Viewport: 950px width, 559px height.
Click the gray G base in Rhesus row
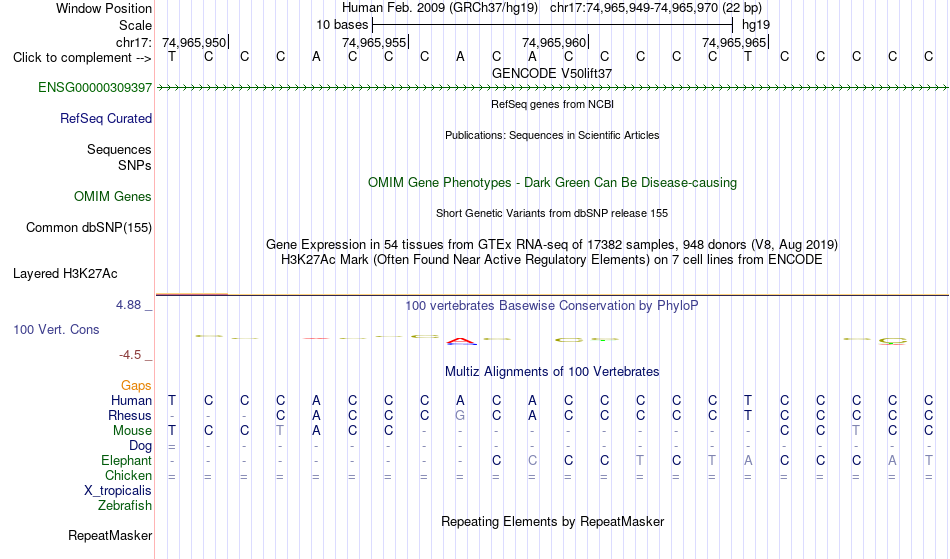(460, 415)
